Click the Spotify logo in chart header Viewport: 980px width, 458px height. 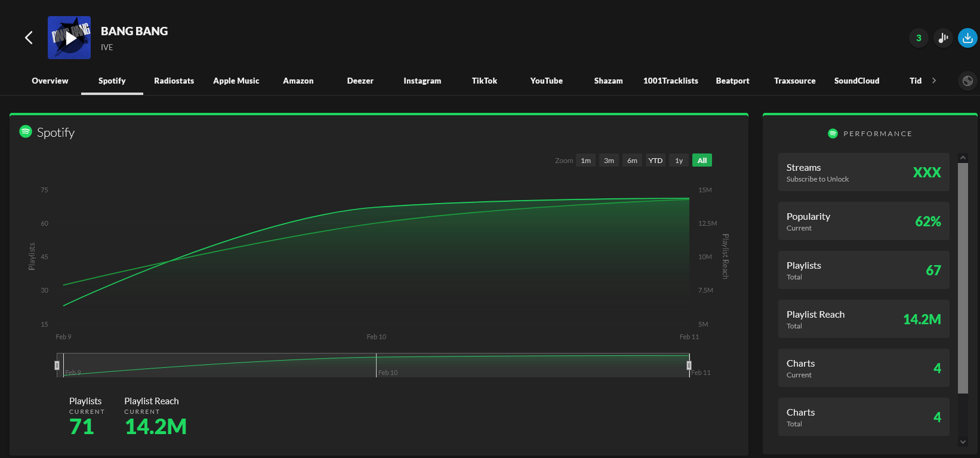(26, 131)
